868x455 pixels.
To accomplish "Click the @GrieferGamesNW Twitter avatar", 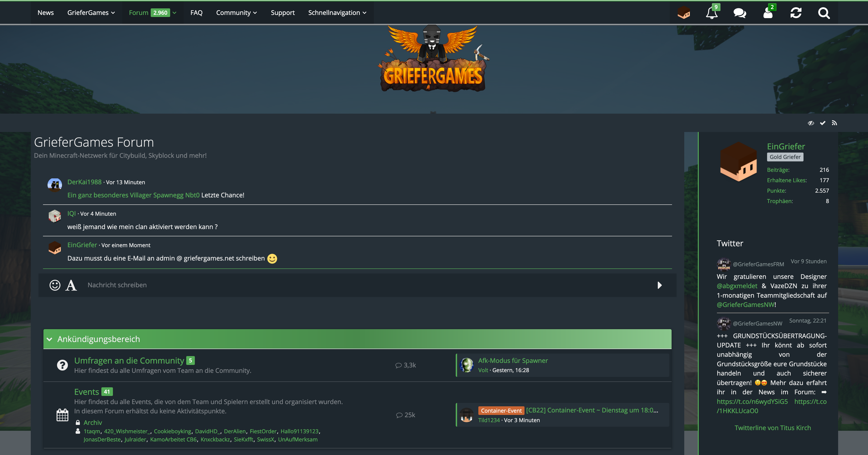I will click(x=723, y=323).
